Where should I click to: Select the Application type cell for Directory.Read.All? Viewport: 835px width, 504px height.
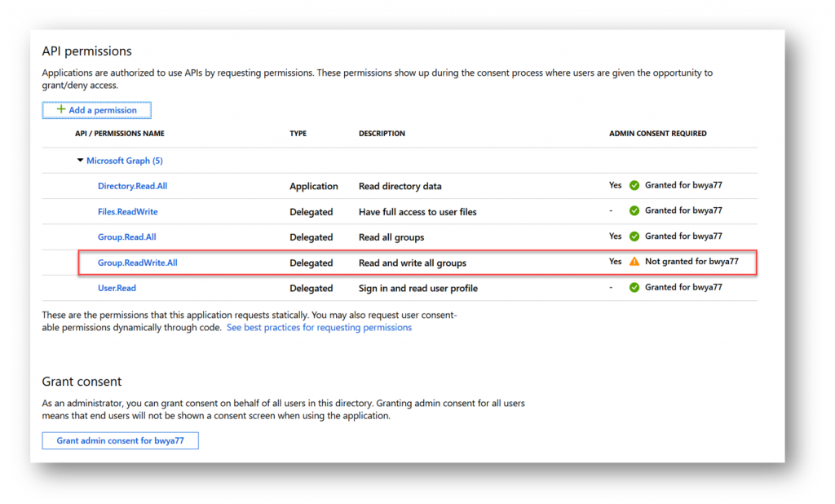pos(314,187)
